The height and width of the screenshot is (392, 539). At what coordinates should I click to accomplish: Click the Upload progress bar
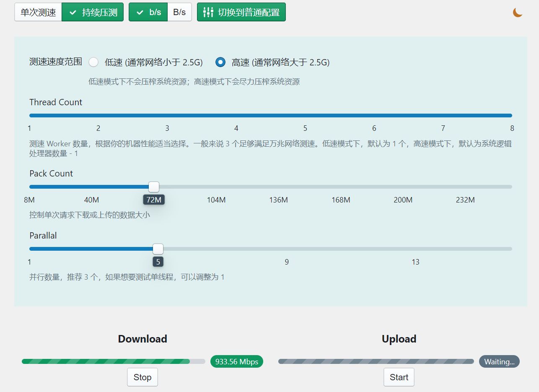376,361
